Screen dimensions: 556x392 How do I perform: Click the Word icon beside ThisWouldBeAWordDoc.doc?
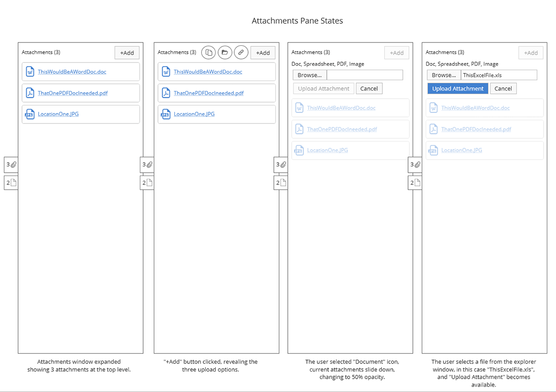tap(30, 72)
